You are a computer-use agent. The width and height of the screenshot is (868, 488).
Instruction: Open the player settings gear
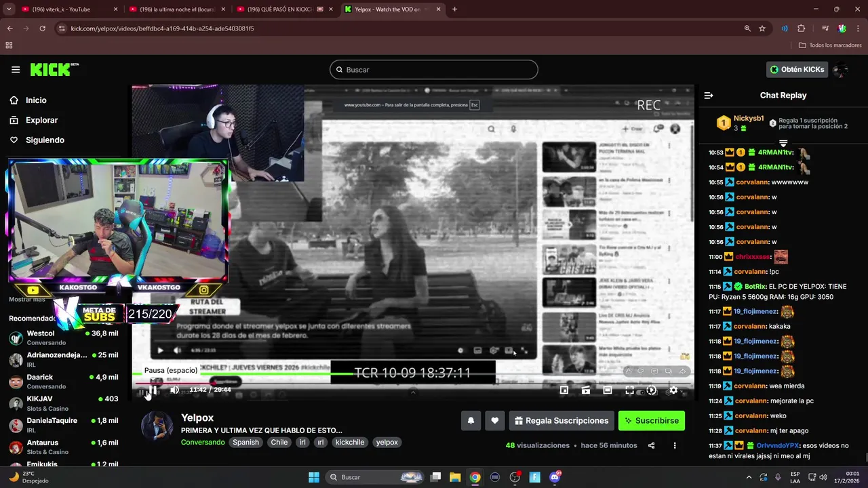[x=673, y=390]
